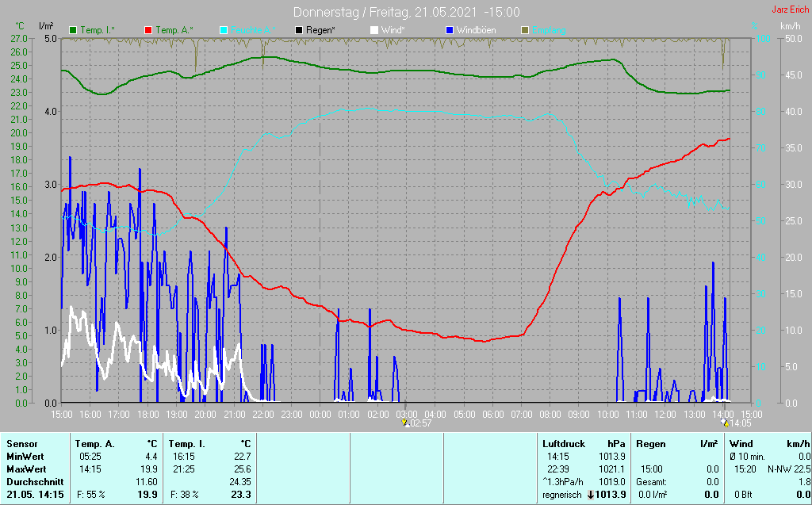This screenshot has height=505, width=812.
Task: Click the "0 Bft" Beaufort value
Action: (x=744, y=495)
